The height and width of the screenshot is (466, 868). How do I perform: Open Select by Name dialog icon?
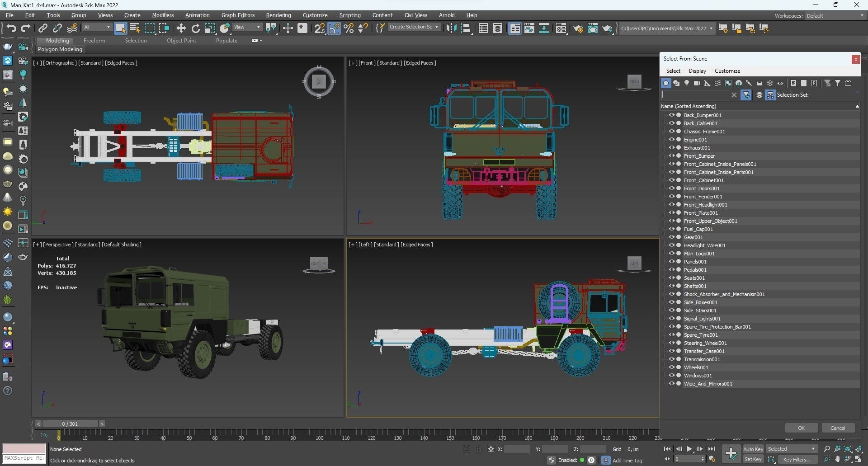click(135, 28)
